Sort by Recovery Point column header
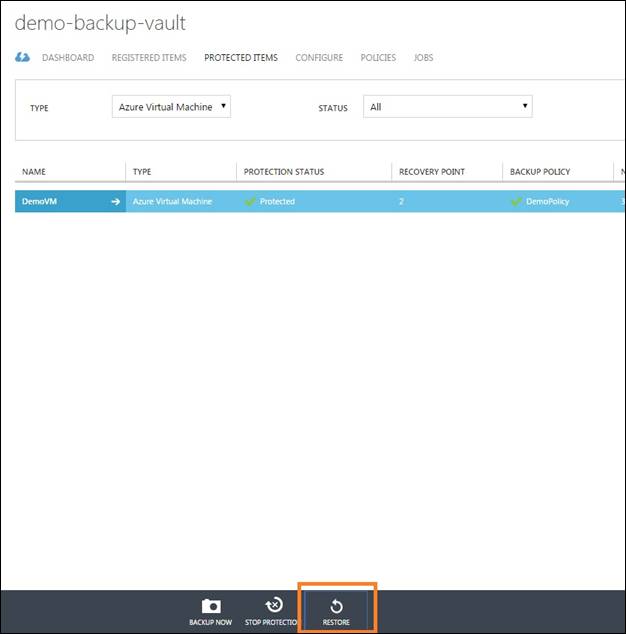626x634 pixels. pos(432,172)
